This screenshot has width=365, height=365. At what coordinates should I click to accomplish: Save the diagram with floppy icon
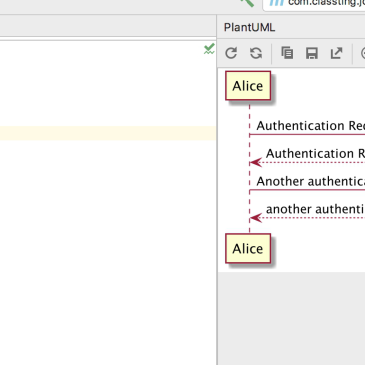[x=312, y=53]
